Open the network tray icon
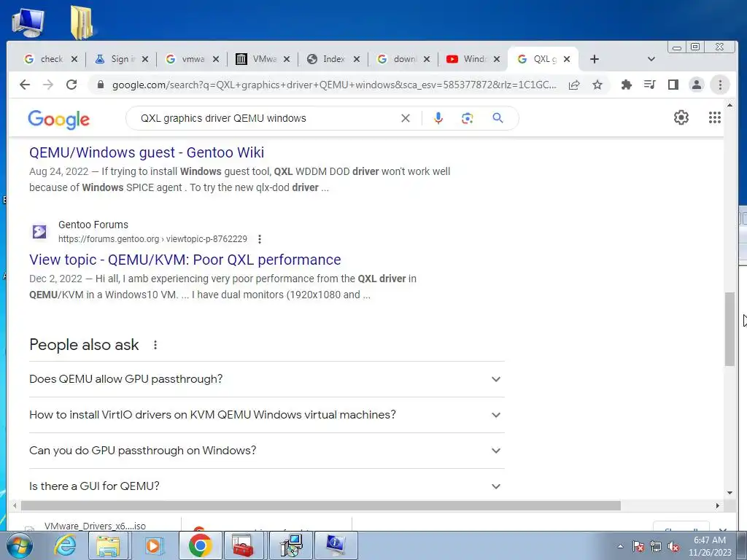 coord(656,546)
